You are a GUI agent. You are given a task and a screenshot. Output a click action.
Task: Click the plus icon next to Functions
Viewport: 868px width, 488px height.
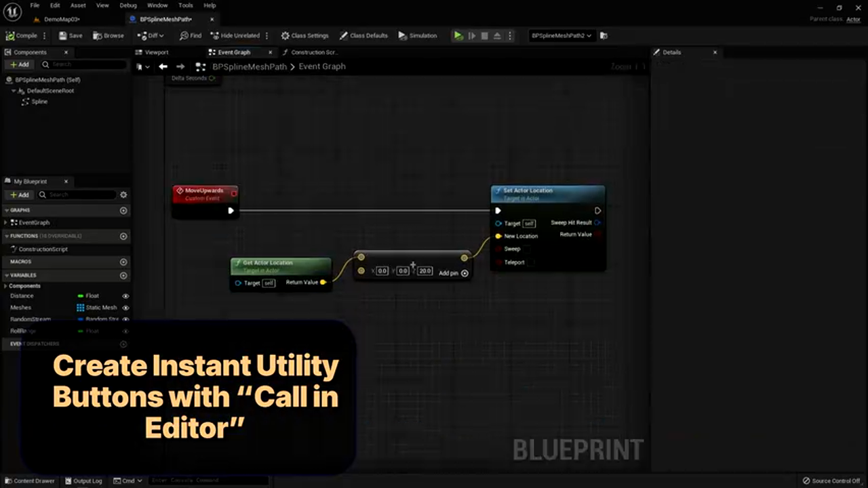123,236
